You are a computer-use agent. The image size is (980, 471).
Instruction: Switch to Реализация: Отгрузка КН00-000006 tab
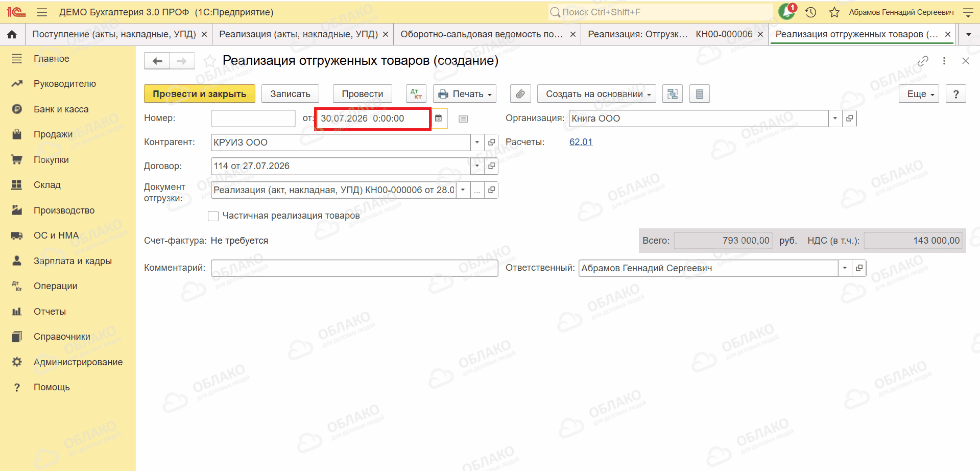pyautogui.click(x=670, y=34)
